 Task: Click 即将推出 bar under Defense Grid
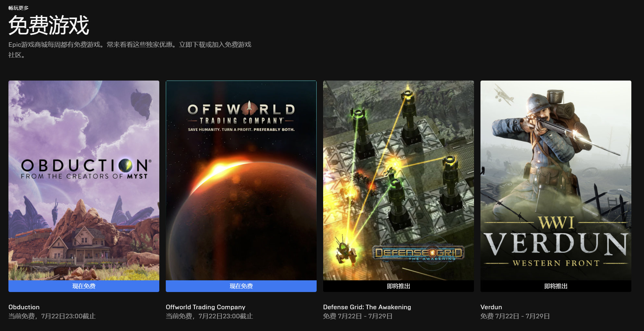[x=398, y=286]
